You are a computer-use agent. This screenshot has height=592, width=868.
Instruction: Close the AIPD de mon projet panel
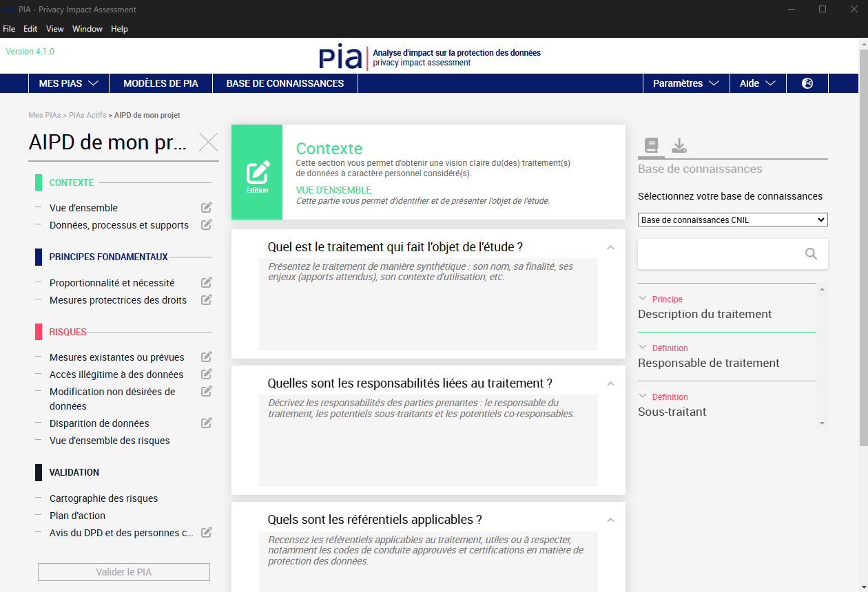click(209, 142)
